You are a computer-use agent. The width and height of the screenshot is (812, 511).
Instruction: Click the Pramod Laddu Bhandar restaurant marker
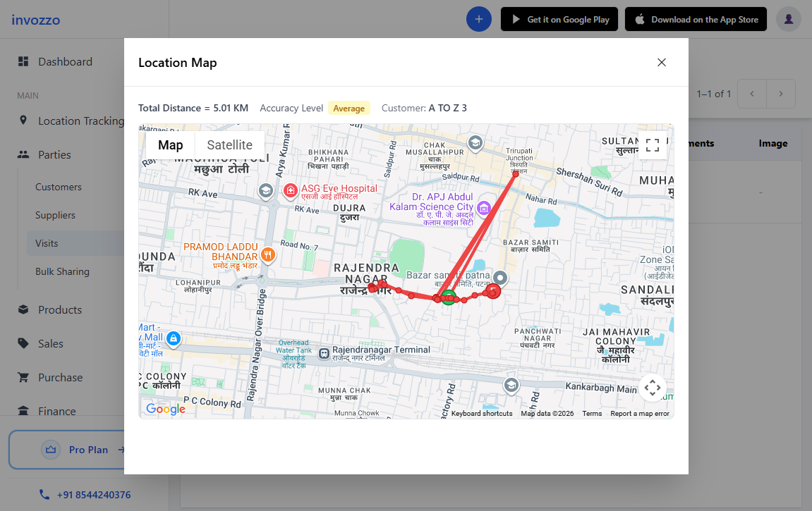click(x=267, y=254)
